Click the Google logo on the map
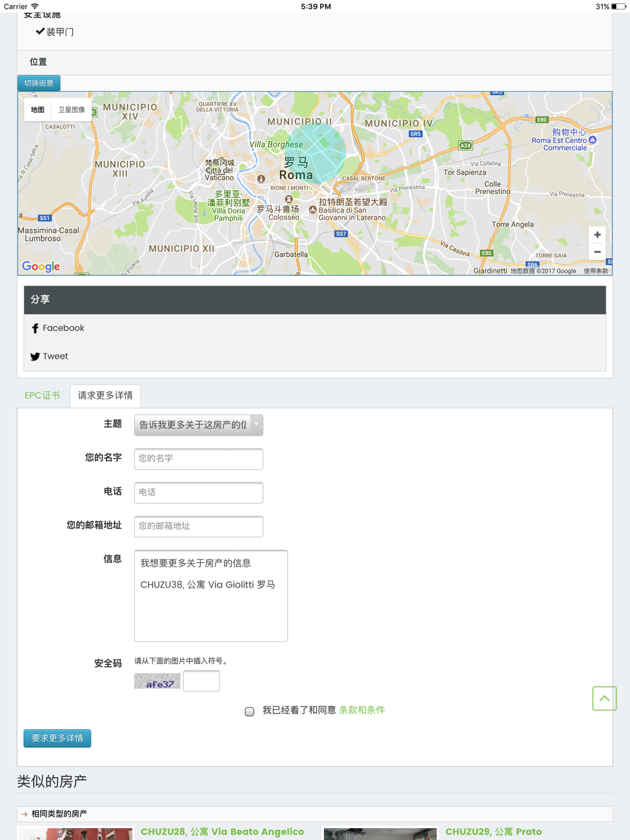The height and width of the screenshot is (840, 630). (41, 266)
